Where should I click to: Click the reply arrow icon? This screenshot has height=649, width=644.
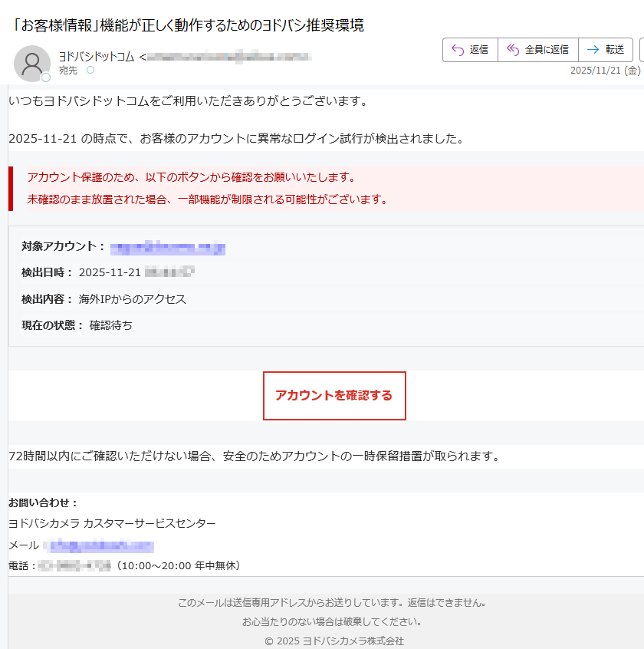pyautogui.click(x=458, y=50)
